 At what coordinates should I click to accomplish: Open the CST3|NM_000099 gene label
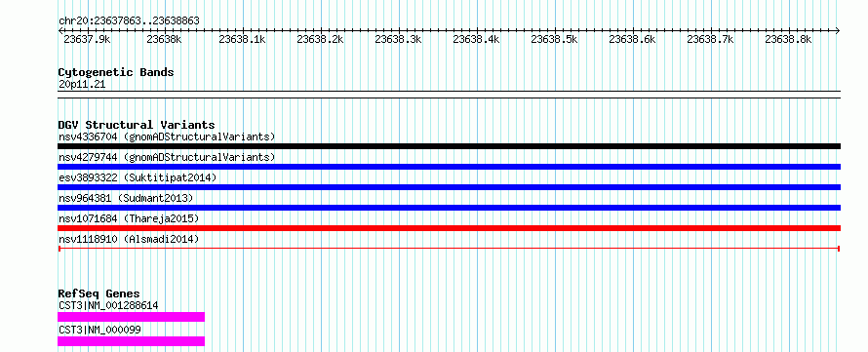coord(99,330)
